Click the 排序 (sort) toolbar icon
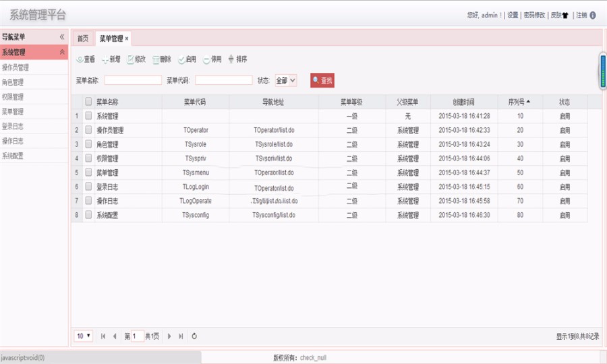The image size is (607, 364). pos(231,59)
